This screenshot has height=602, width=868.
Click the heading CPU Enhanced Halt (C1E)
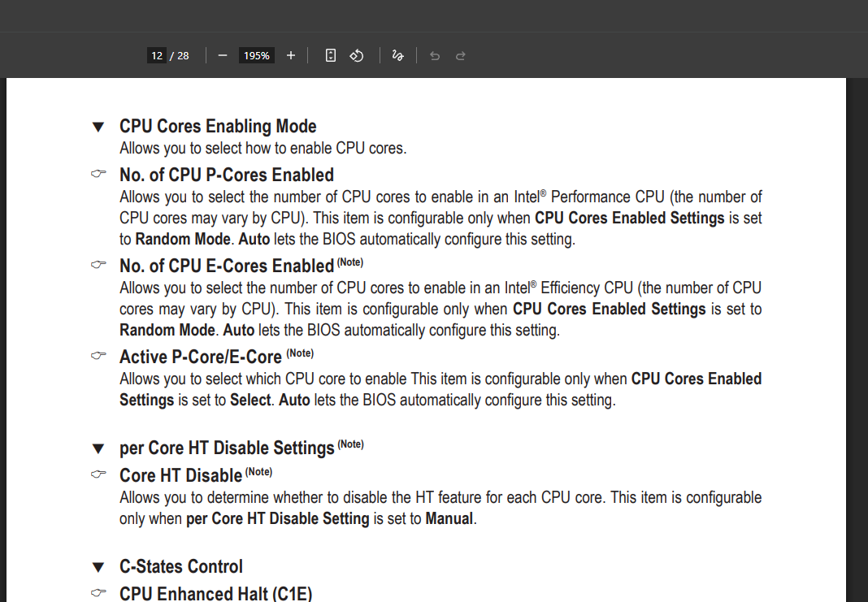click(x=216, y=593)
